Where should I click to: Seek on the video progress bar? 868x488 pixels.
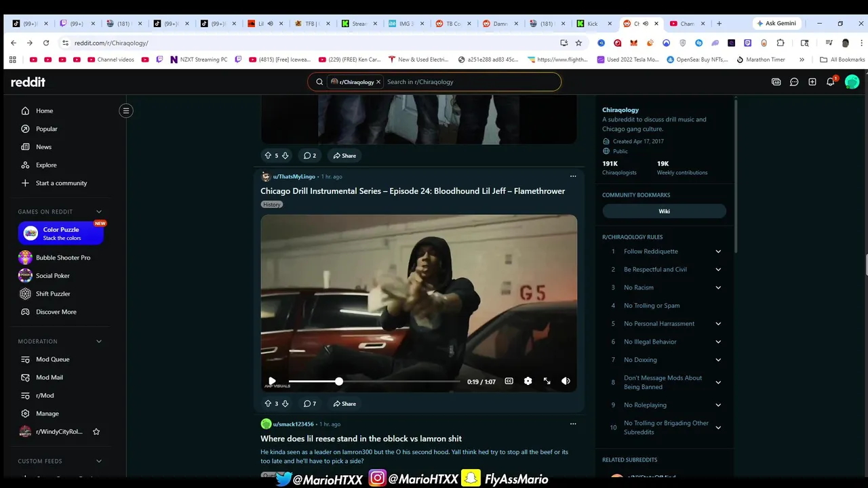pos(374,382)
